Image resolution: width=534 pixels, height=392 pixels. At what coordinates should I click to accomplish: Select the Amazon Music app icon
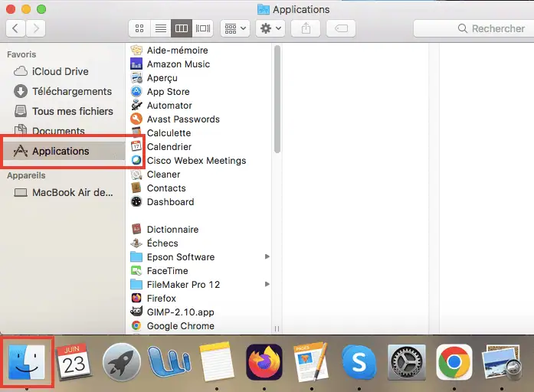pos(136,64)
